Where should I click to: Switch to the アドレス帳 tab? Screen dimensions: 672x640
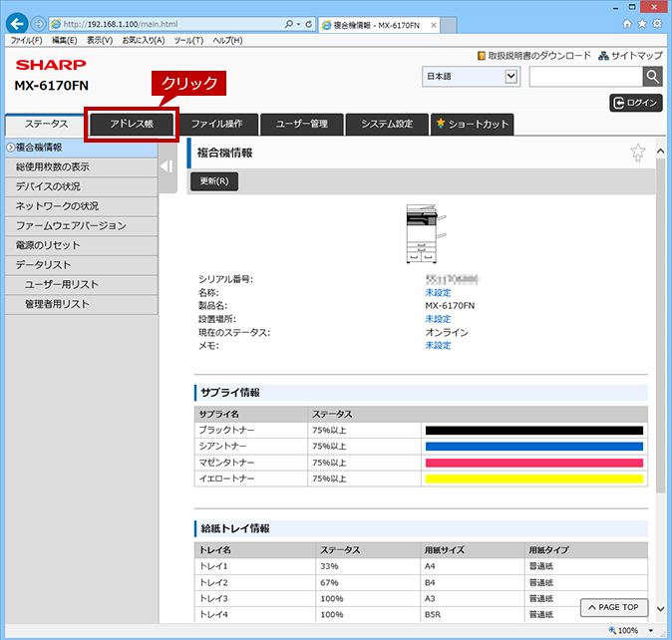[x=132, y=125]
